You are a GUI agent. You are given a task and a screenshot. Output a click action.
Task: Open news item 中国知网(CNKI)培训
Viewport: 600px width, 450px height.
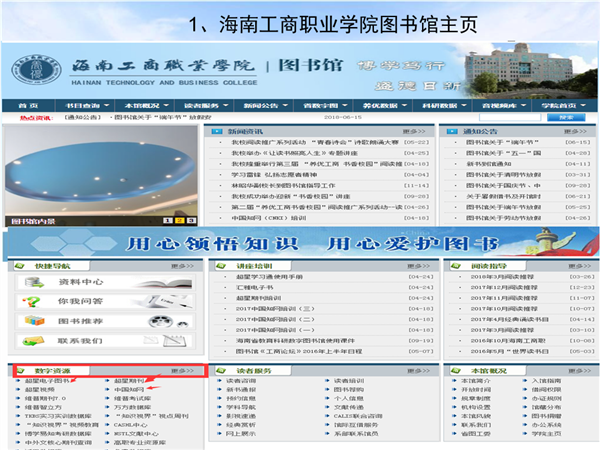[269, 218]
